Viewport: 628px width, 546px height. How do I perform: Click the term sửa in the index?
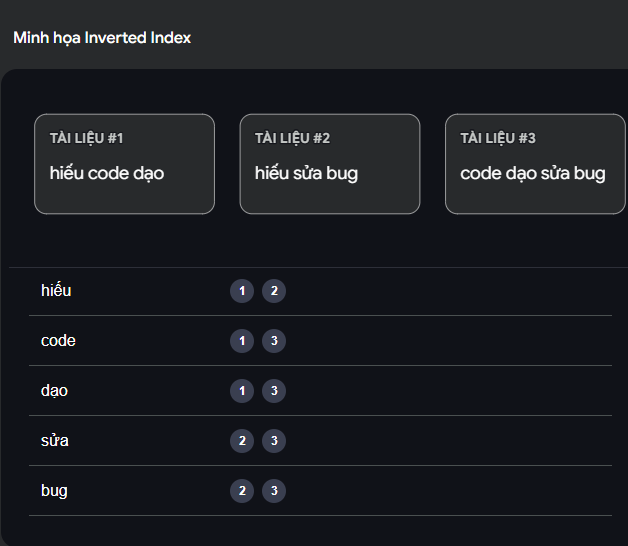click(55, 441)
